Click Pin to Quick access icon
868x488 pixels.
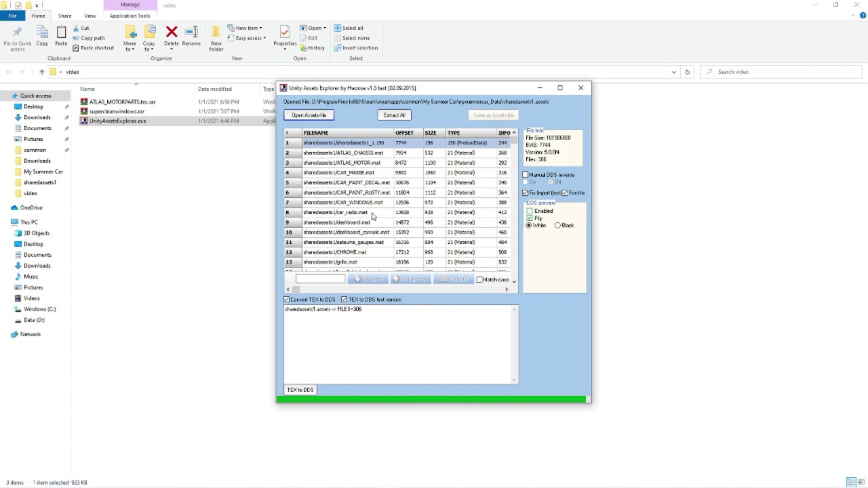coord(17,33)
